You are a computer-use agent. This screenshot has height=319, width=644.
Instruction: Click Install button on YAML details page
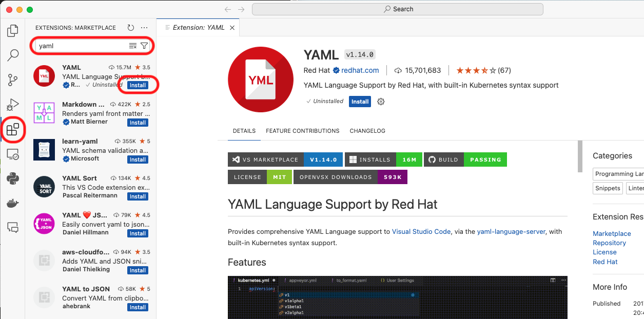360,102
